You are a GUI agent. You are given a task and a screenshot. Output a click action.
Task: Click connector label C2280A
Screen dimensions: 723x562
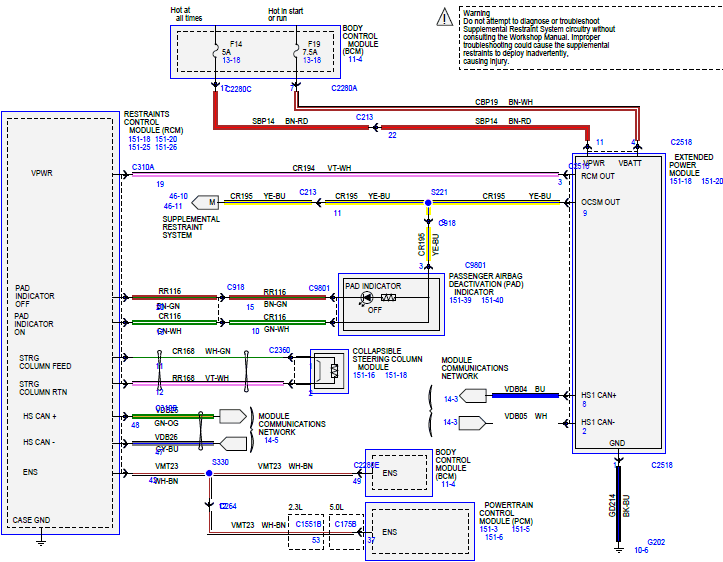(x=344, y=88)
